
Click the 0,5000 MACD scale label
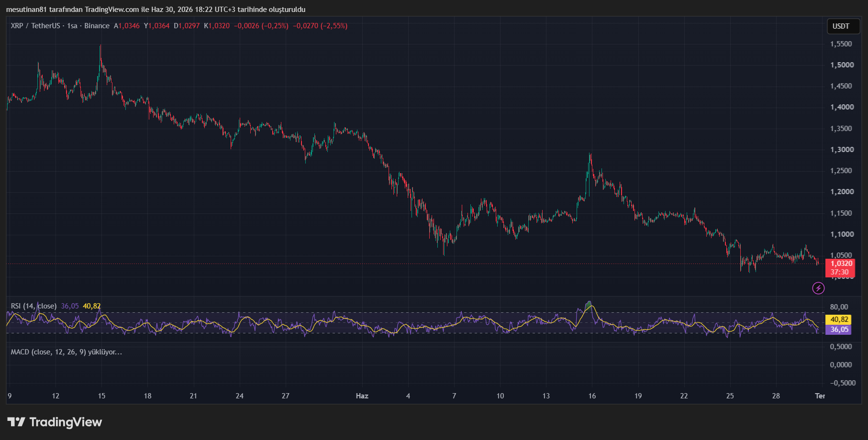(x=841, y=347)
